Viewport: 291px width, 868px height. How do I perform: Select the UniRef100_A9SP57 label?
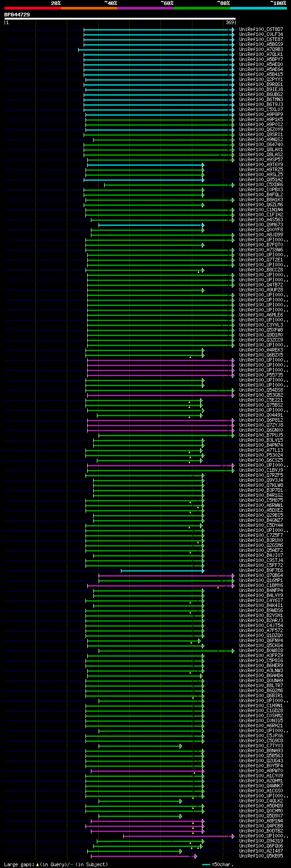tap(261, 159)
